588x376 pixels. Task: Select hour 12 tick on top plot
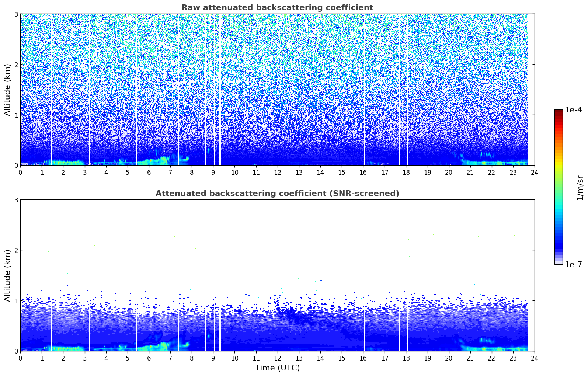pyautogui.click(x=277, y=173)
